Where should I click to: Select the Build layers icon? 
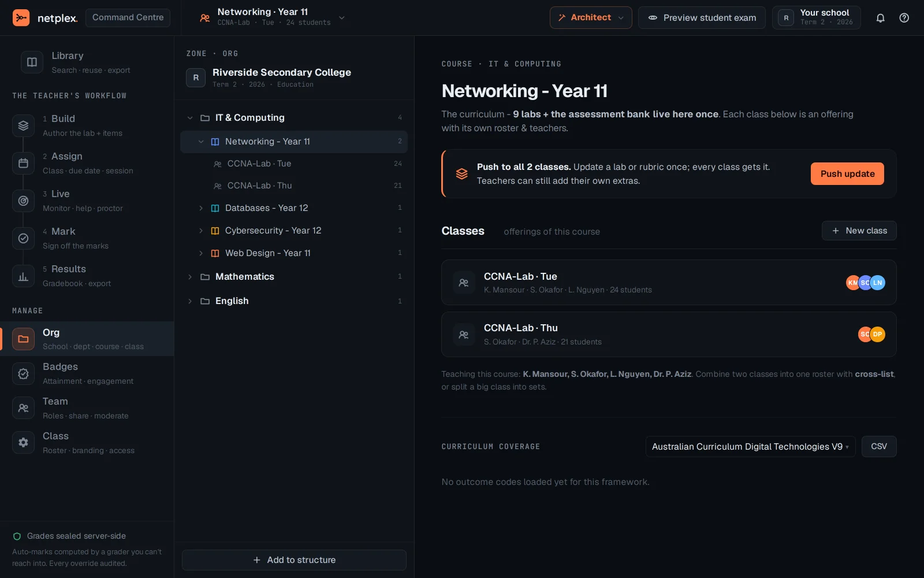[x=23, y=125]
